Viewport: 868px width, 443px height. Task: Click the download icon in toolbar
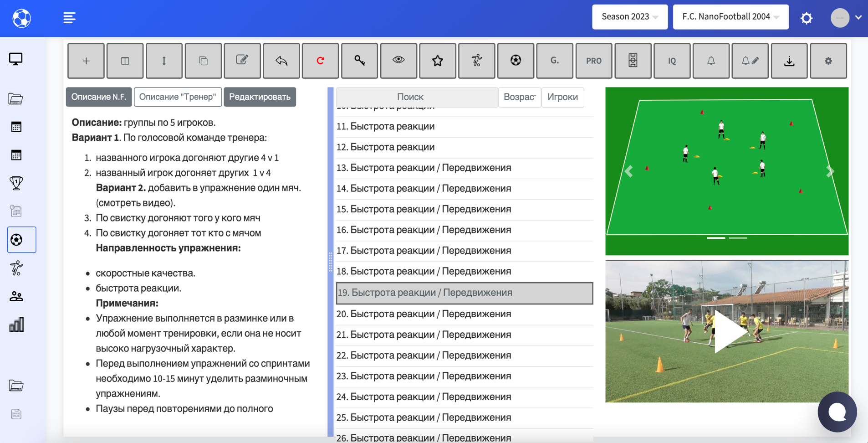tap(789, 61)
